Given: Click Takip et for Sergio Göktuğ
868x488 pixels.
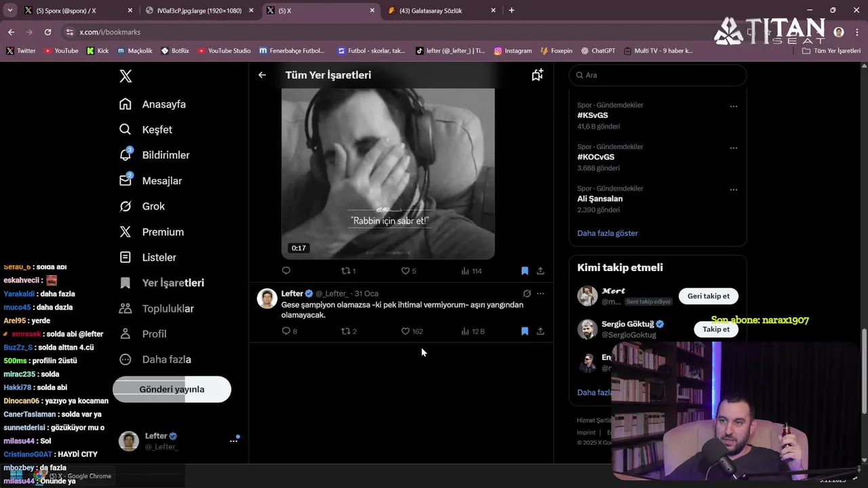Looking at the screenshot, I should (x=716, y=329).
